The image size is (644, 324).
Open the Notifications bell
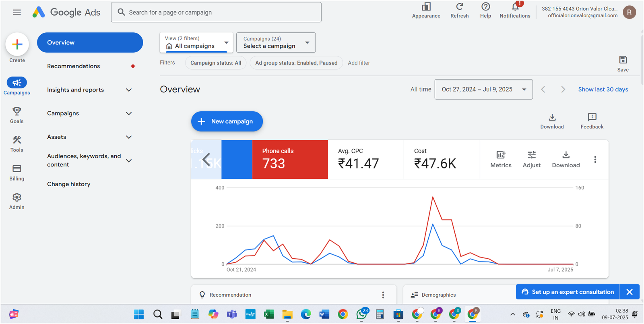[515, 10]
